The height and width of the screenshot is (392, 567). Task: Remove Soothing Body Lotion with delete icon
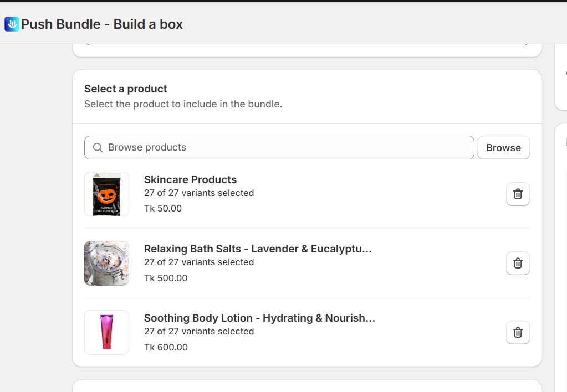coord(517,332)
